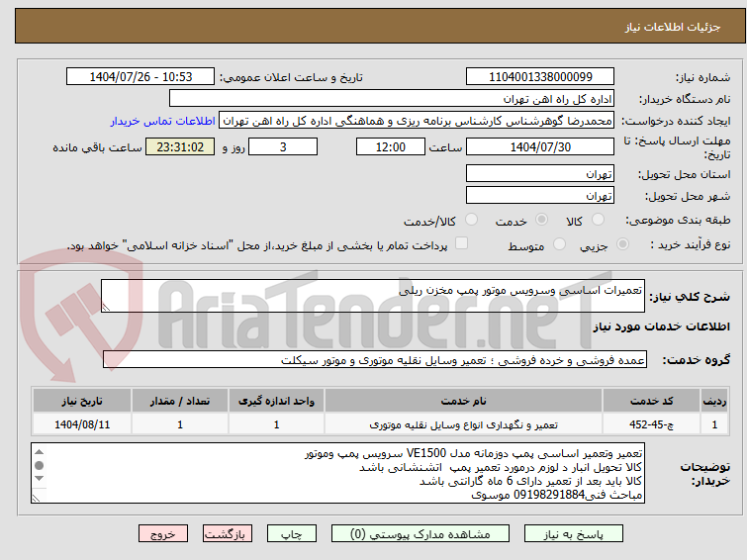Click the پاسخ به نیاز button

click(573, 534)
